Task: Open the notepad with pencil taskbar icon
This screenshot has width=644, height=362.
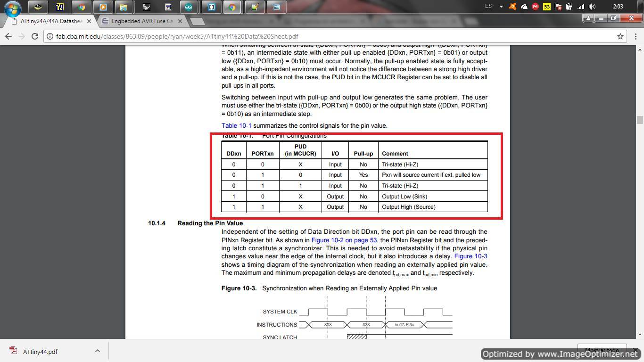Action: coord(255,7)
